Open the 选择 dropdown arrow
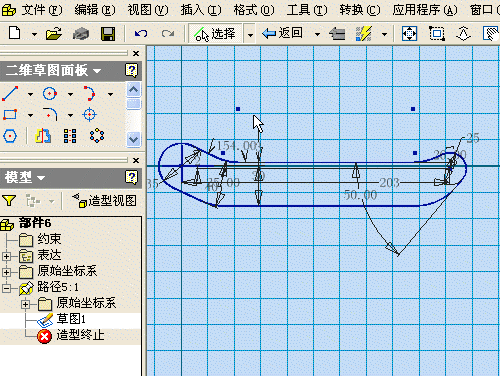This screenshot has height=376, width=500. point(250,34)
